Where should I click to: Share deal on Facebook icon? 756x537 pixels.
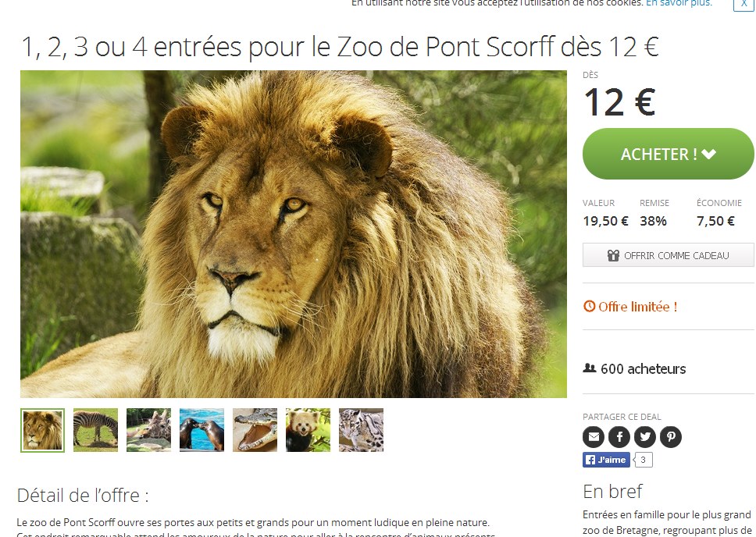tap(619, 437)
